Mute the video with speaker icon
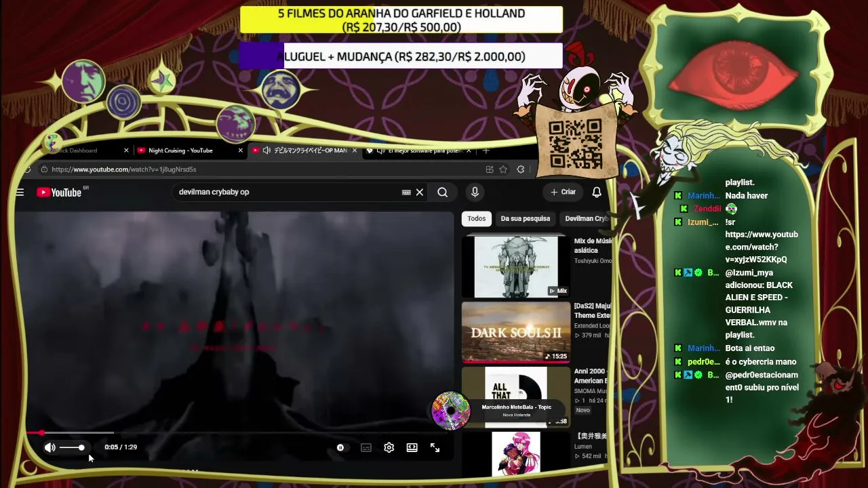This screenshot has height=488, width=868. (x=50, y=447)
